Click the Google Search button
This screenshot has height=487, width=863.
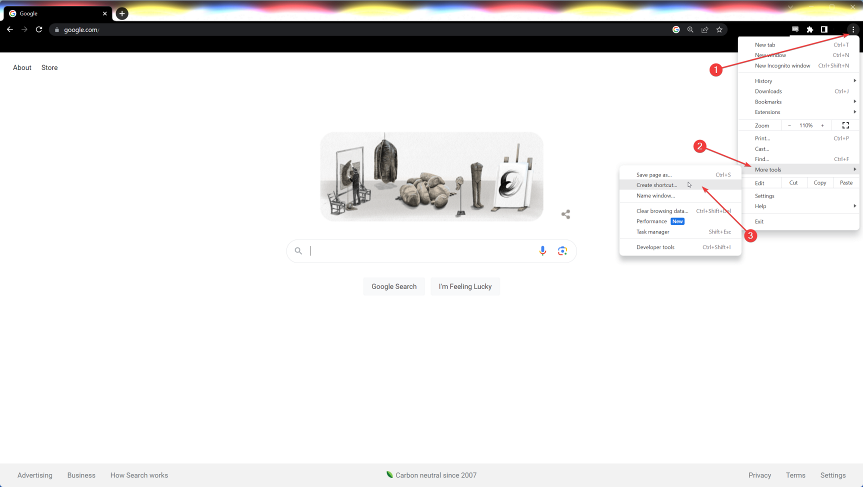(394, 287)
